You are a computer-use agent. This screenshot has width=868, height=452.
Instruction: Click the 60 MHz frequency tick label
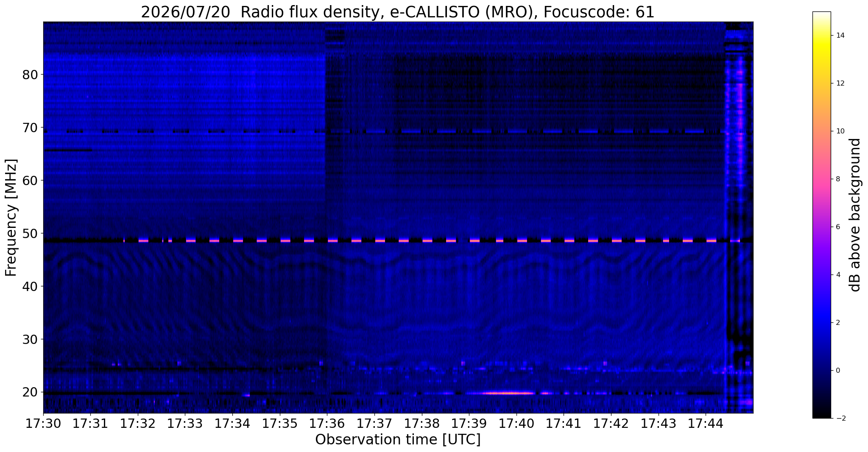tap(30, 180)
